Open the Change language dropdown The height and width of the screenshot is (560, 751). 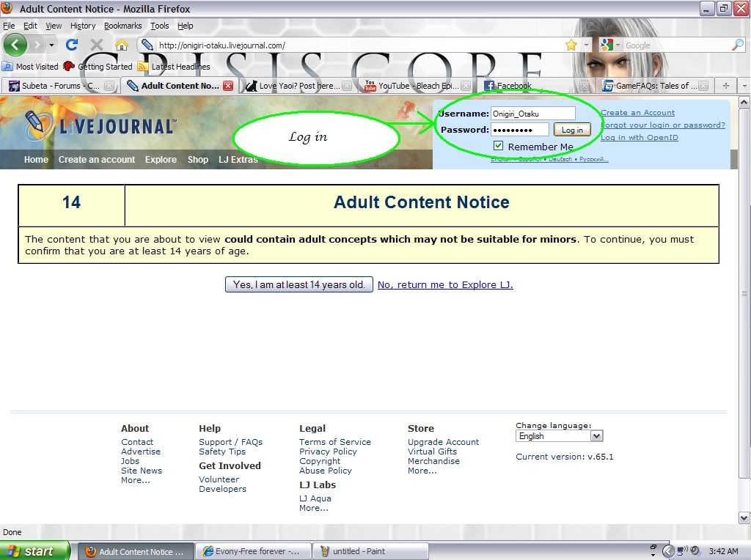tap(559, 436)
